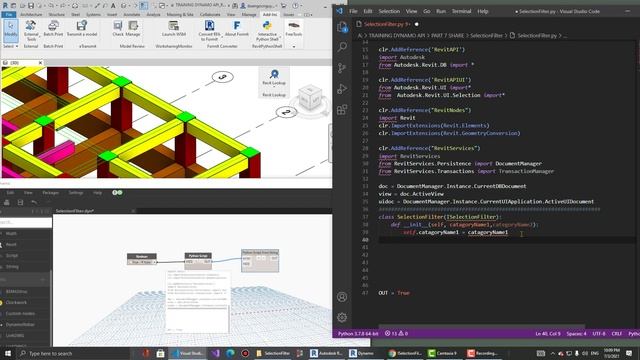Click the Dynamo save icon
This screenshot has width=640, height=360.
click(x=20, y=202)
